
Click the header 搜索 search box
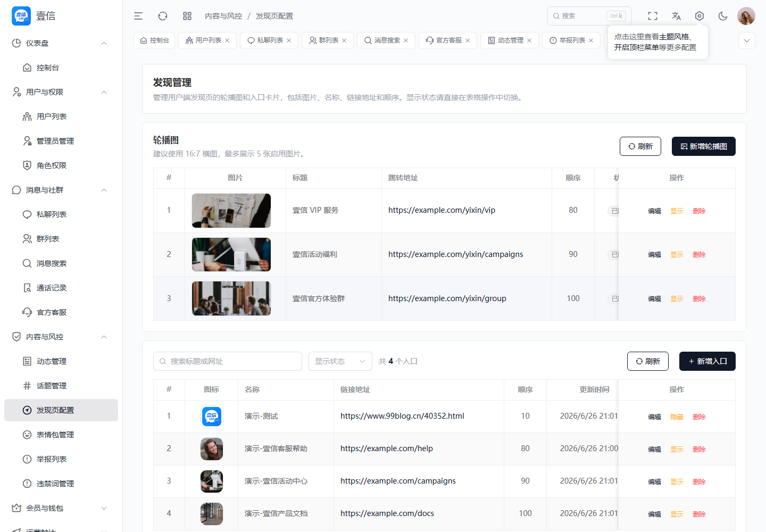point(589,16)
